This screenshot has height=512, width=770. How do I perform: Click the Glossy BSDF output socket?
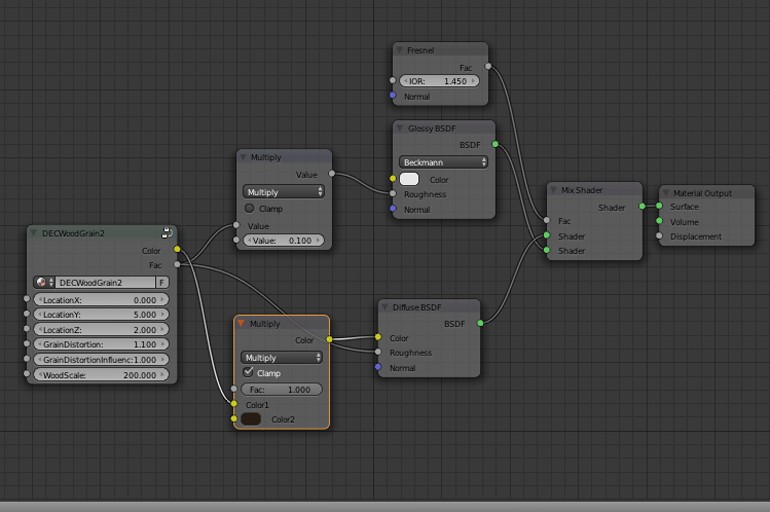[495, 144]
